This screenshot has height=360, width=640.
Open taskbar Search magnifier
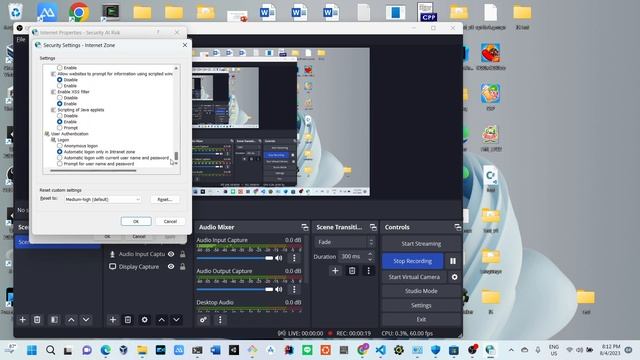tap(50, 350)
